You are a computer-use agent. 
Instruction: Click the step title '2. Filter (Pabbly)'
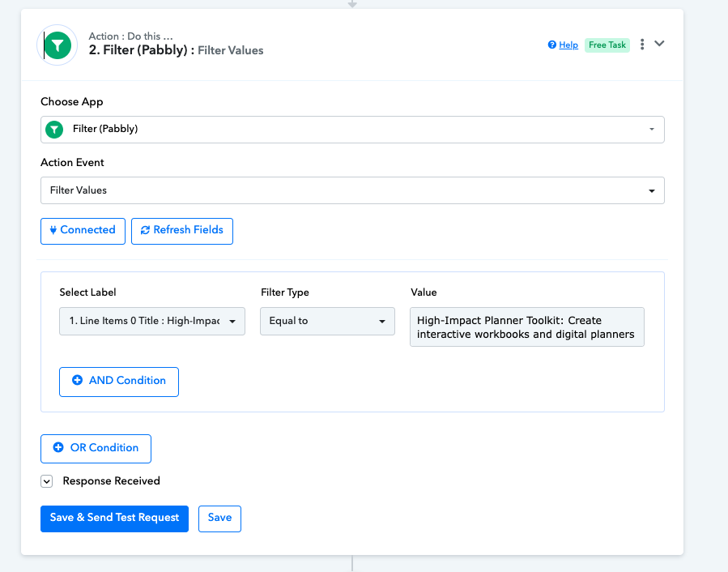pyautogui.click(x=142, y=50)
